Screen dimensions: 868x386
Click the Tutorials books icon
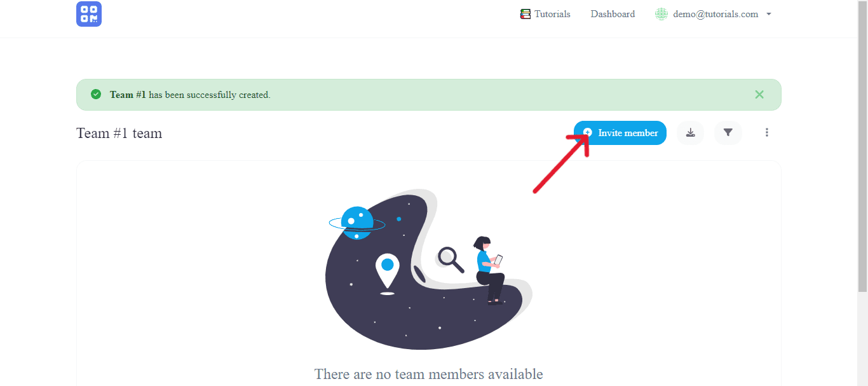[526, 14]
